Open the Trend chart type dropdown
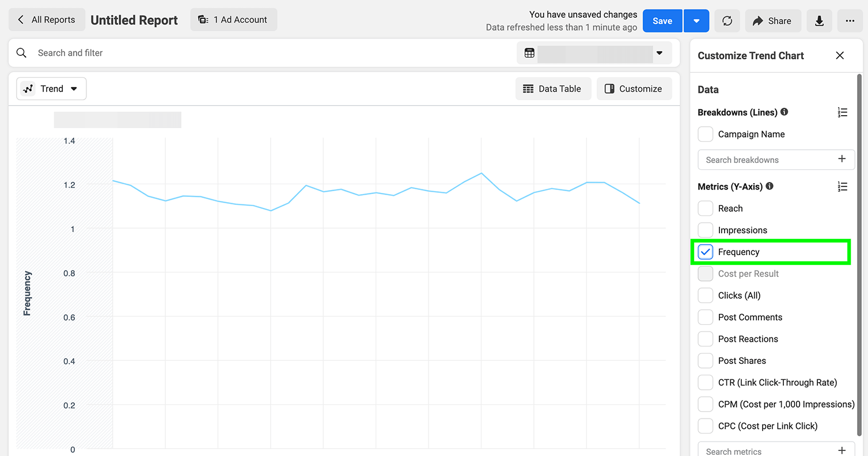The width and height of the screenshot is (868, 456). click(x=51, y=89)
